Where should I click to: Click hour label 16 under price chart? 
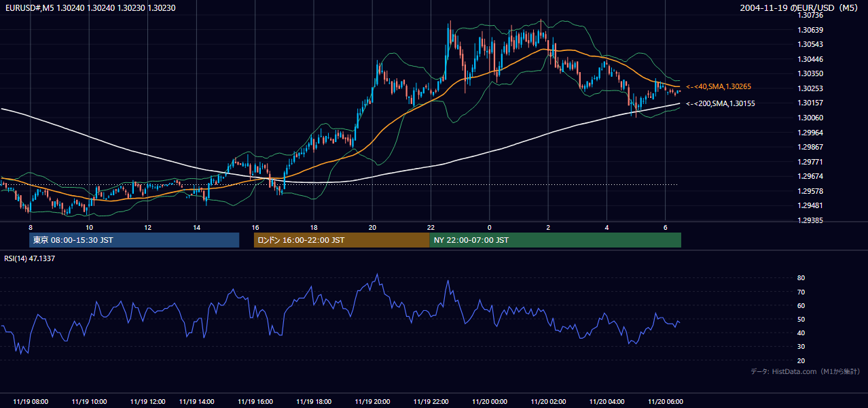[x=255, y=227]
